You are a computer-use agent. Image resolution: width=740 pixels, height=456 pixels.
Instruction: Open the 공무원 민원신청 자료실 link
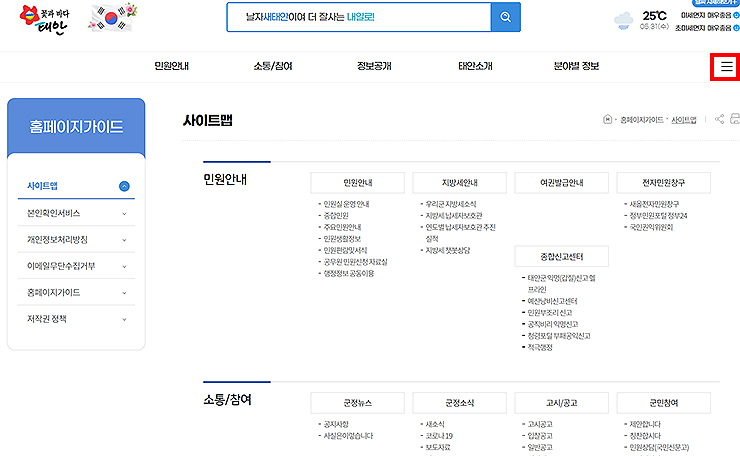[355, 262]
